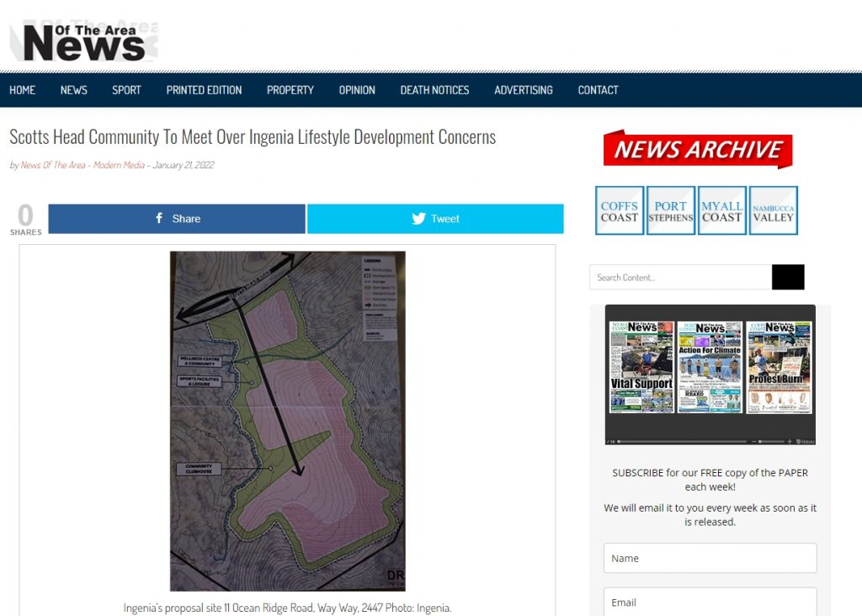Tweet this article
The width and height of the screenshot is (862, 616).
[x=435, y=219]
